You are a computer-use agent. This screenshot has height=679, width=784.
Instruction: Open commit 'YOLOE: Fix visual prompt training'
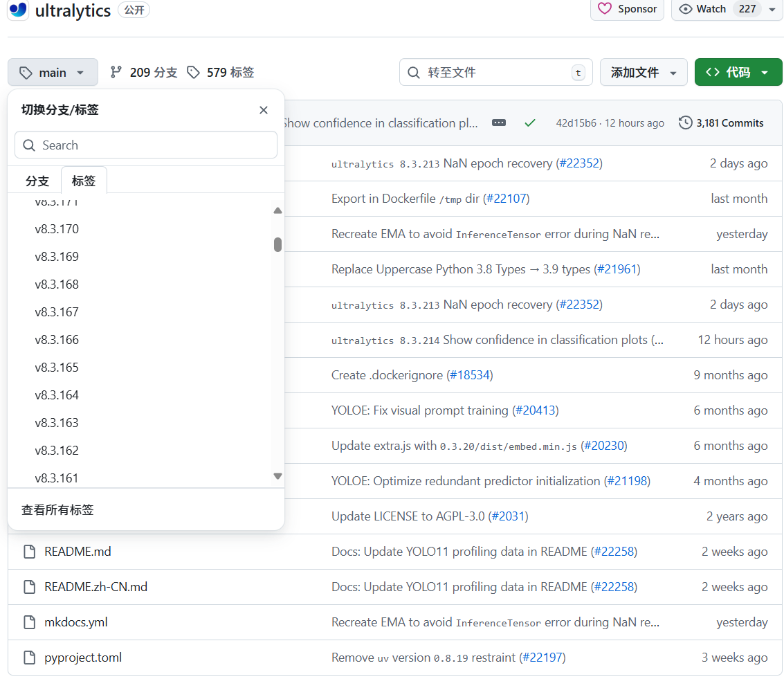[419, 410]
